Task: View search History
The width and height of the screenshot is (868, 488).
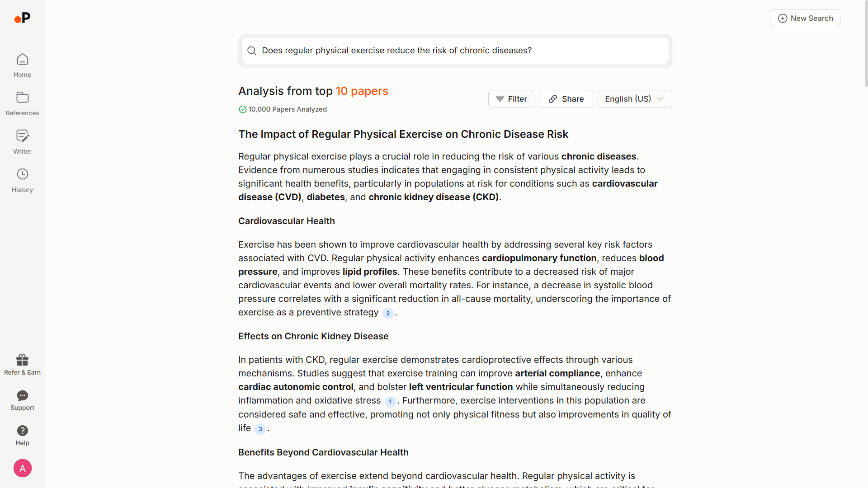Action: point(22,178)
